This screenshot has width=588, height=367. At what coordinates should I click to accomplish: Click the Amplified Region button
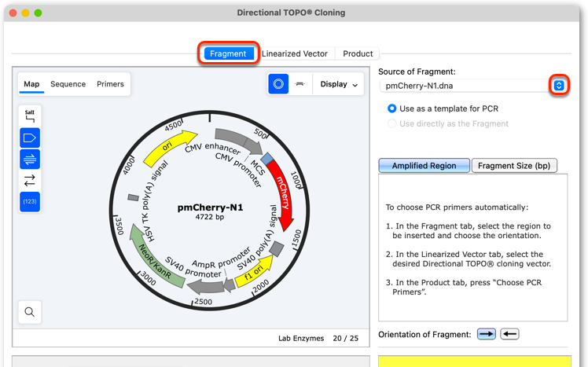tap(424, 166)
